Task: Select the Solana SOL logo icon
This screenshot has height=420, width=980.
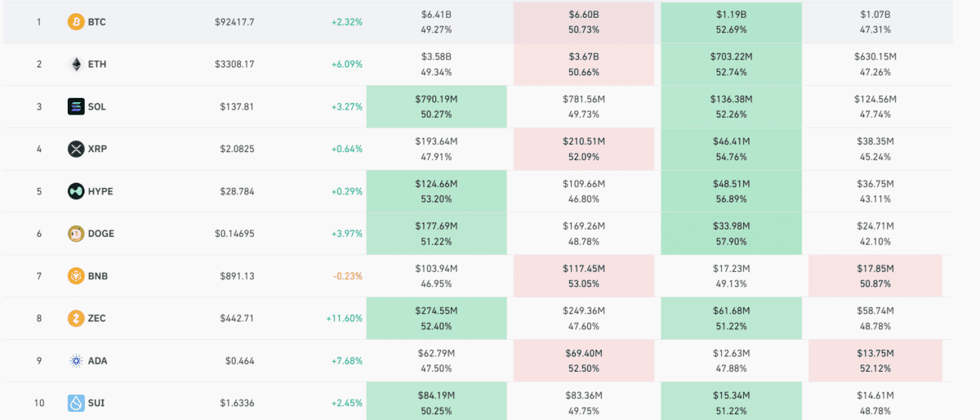Action: coord(75,106)
